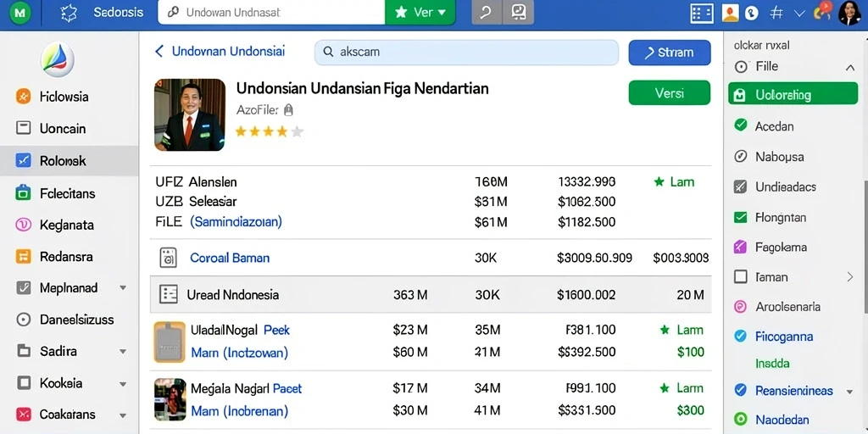Select the Keganata purple icon in sidebar
The width and height of the screenshot is (868, 434).
point(23,225)
